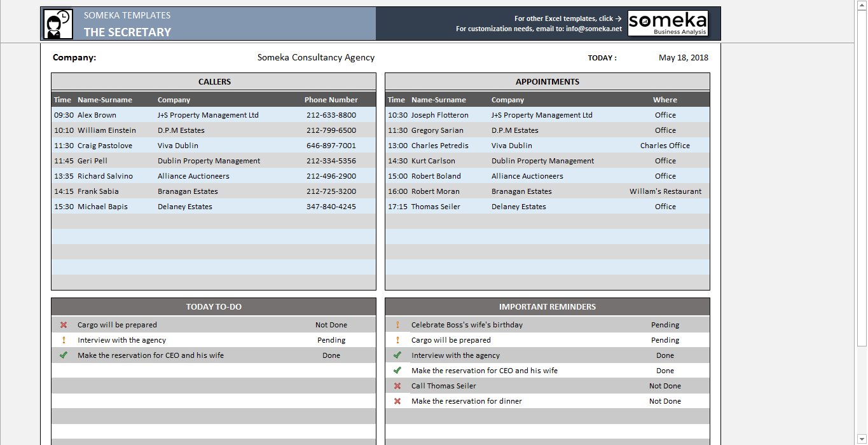Toggle the "Pending" status of the interview to-do
The width and height of the screenshot is (868, 445).
[331, 339]
